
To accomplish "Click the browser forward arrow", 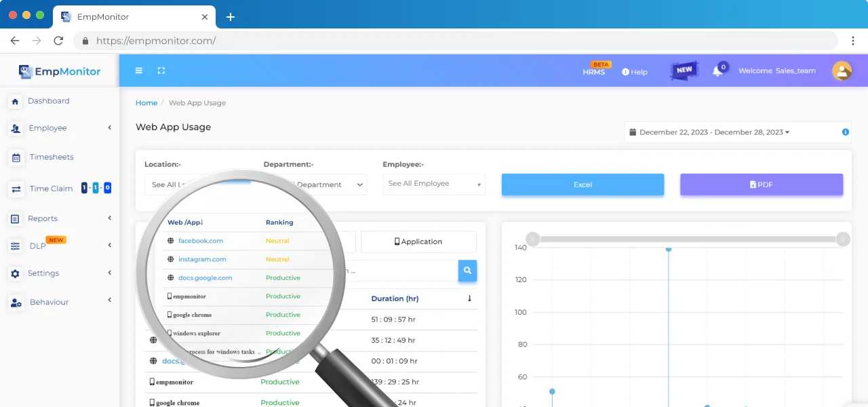I will click(37, 41).
